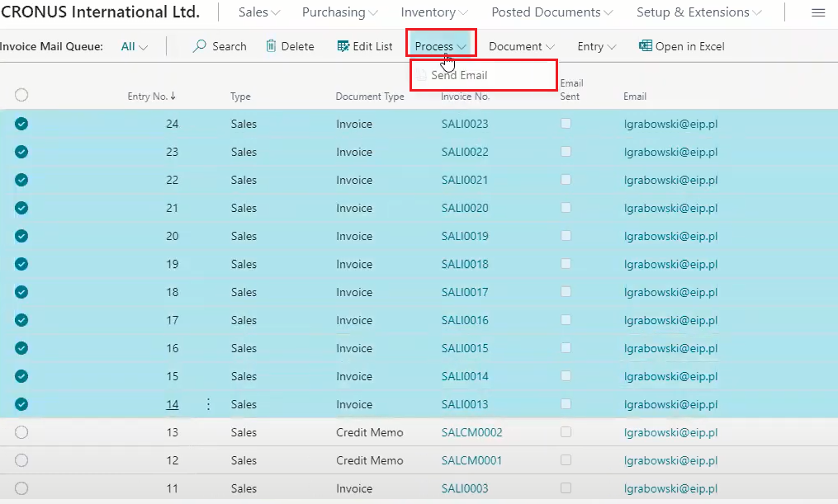Open the hamburger menu at top right

click(x=818, y=13)
